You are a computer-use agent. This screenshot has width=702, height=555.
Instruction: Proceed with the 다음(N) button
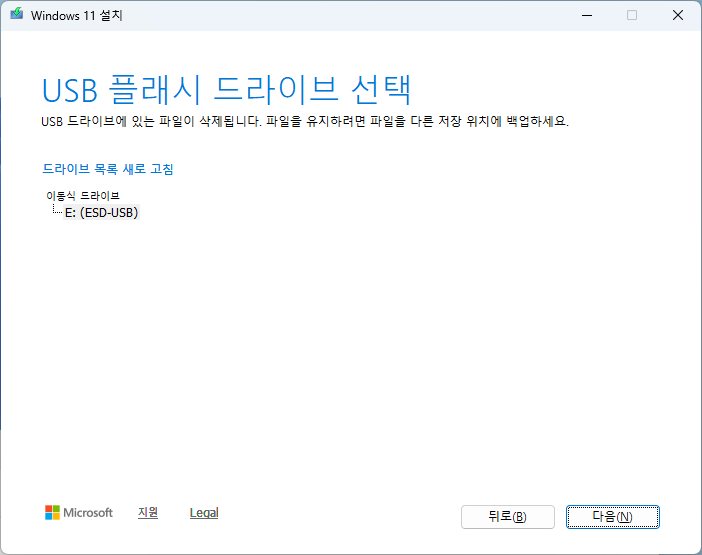point(612,517)
